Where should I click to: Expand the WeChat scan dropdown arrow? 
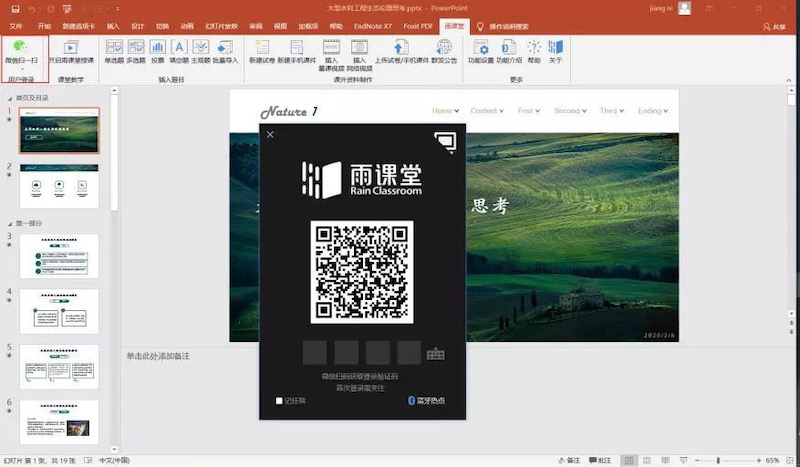click(x=22, y=69)
